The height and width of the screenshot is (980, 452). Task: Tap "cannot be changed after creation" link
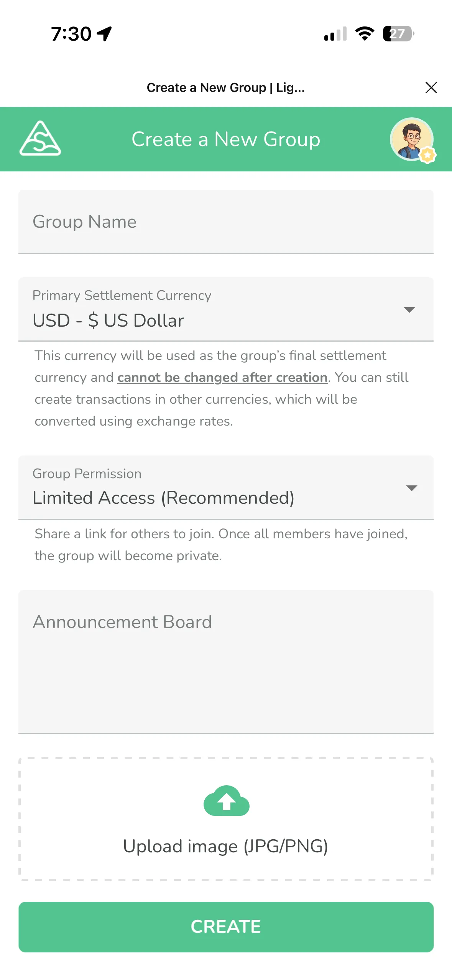coord(222,378)
